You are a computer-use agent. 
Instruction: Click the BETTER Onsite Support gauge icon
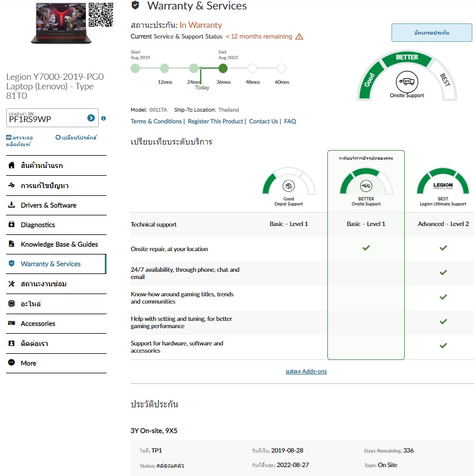click(x=366, y=186)
